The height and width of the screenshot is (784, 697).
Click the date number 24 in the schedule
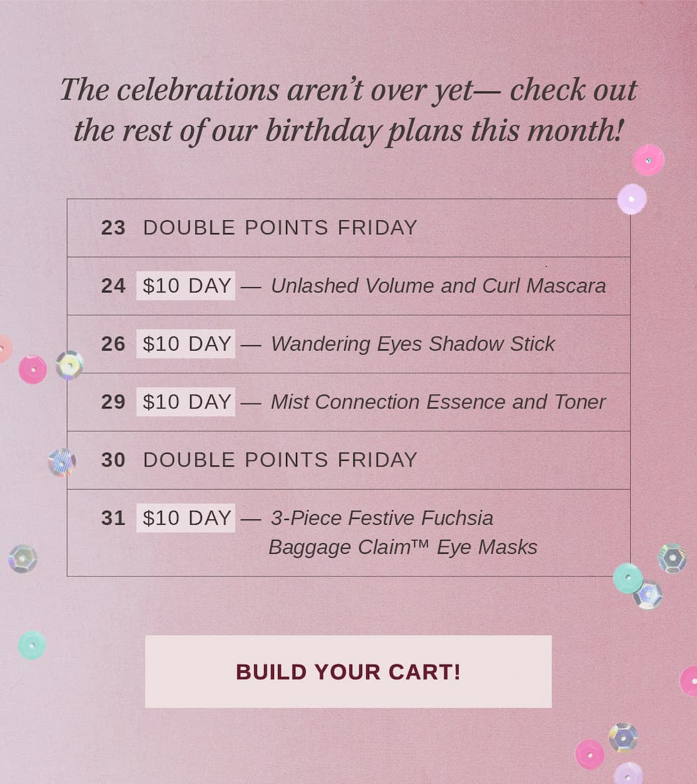click(113, 286)
